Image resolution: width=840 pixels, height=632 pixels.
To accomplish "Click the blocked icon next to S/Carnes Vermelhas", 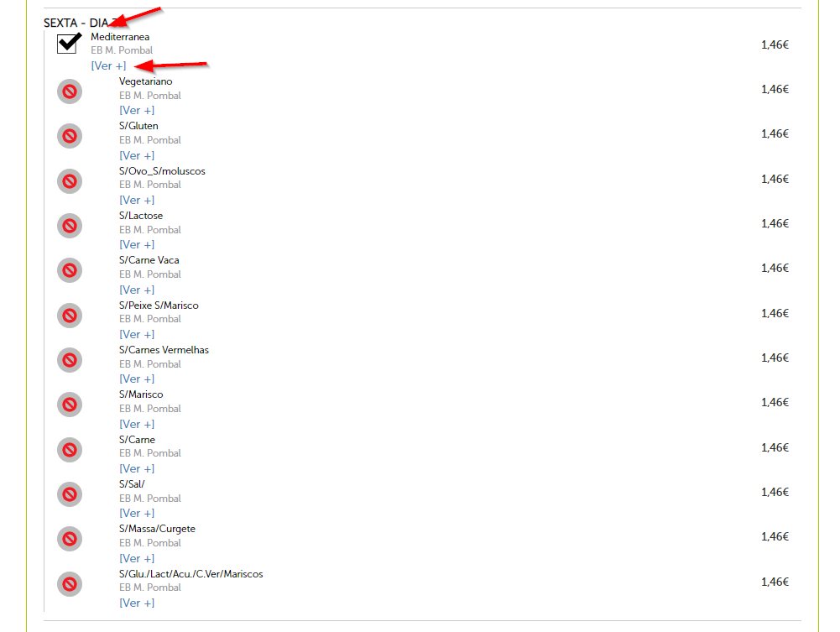I will 70,360.
